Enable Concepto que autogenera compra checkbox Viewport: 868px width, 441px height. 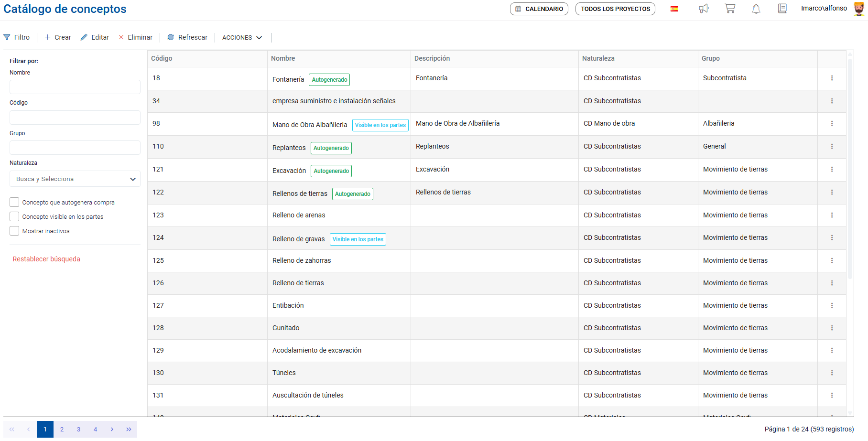tap(14, 202)
